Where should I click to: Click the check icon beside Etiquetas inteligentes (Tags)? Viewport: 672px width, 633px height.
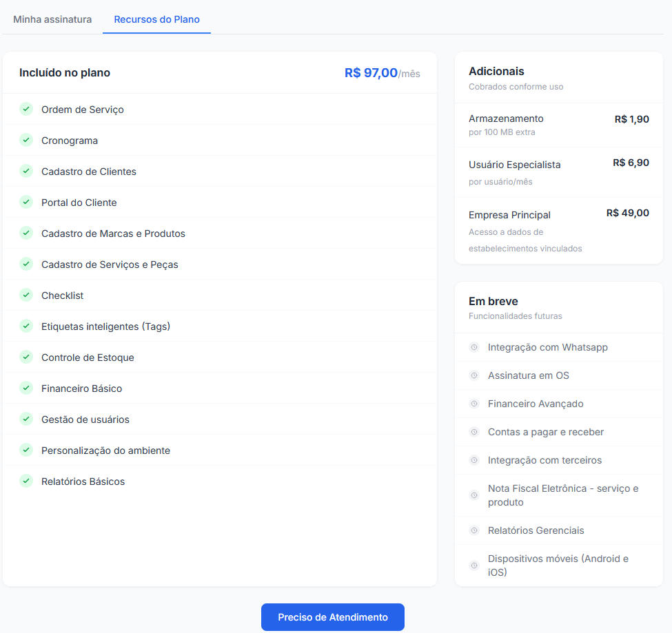click(26, 326)
